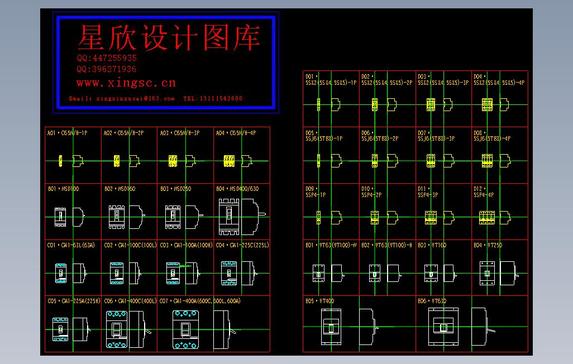Click the C04 225C(225L) label

(x=242, y=245)
